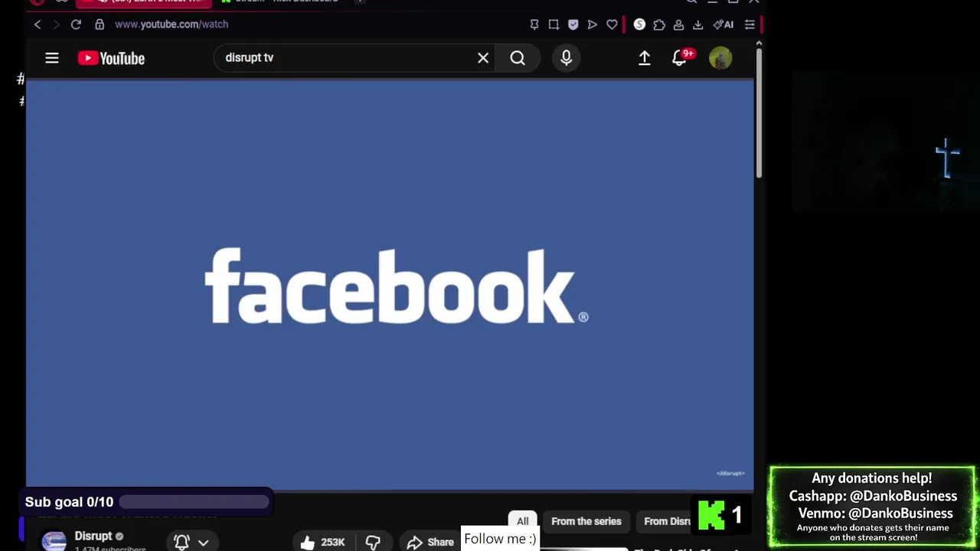Screen dimensions: 980x551
Task: Run search with the magnifier button
Action: coord(518,58)
